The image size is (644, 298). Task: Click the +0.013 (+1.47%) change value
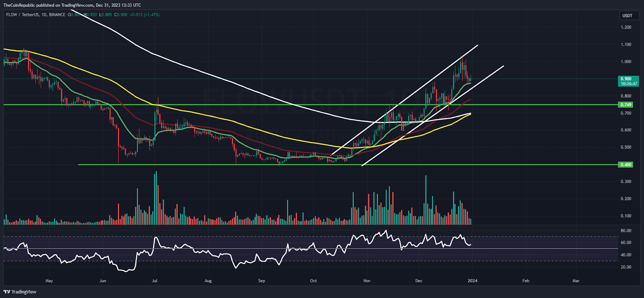pos(144,15)
